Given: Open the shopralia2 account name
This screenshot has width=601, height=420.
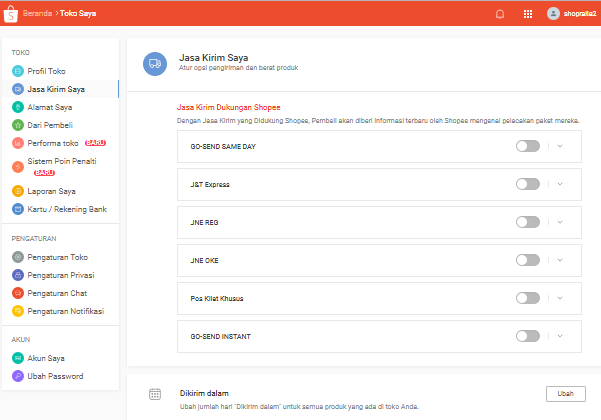Looking at the screenshot, I should 580,14.
